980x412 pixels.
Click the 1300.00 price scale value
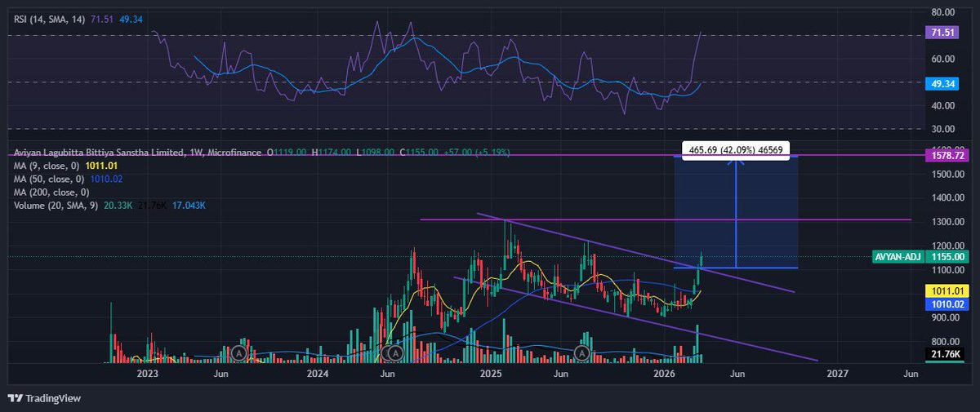tap(948, 222)
